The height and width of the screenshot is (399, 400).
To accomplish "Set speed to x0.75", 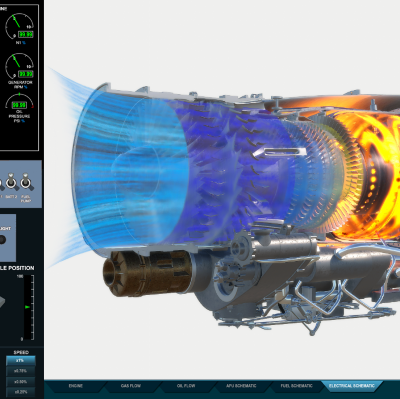I will 21,371.
